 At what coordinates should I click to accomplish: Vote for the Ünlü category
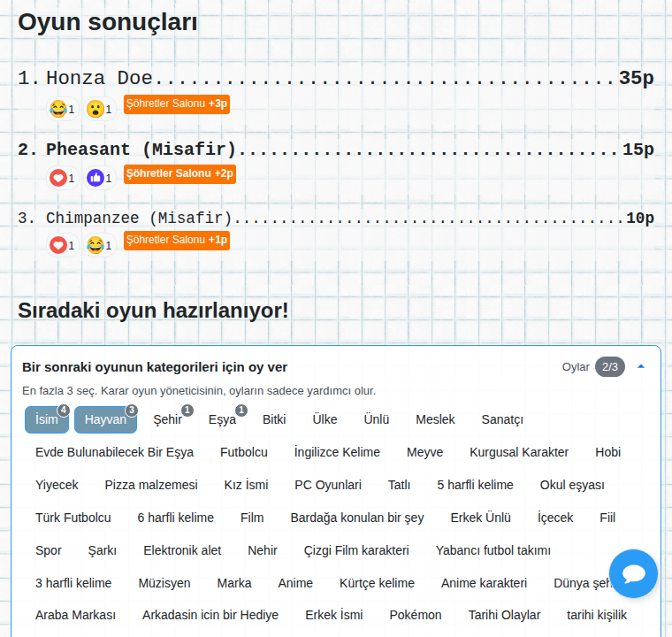coord(377,419)
